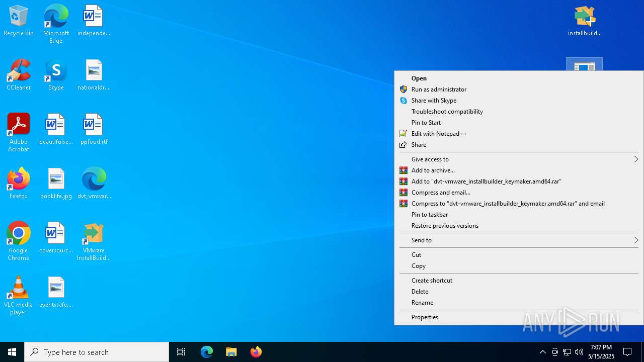Select Edit with Notepad++

519,134
